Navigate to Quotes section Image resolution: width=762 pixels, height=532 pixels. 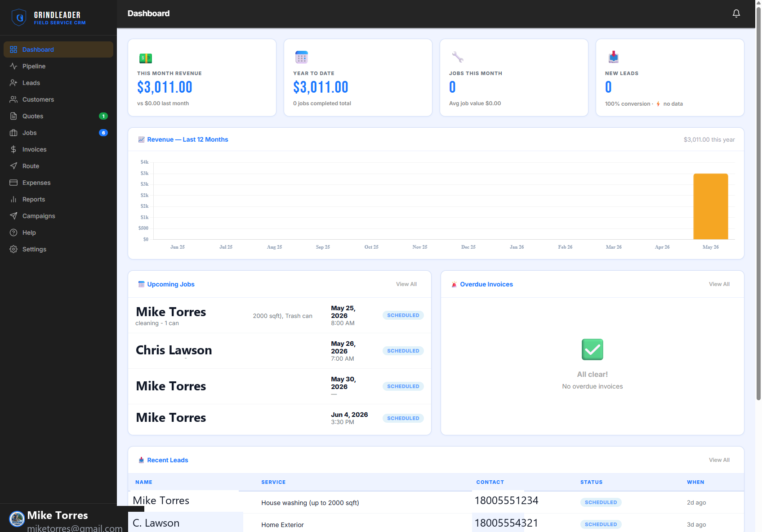click(58, 116)
